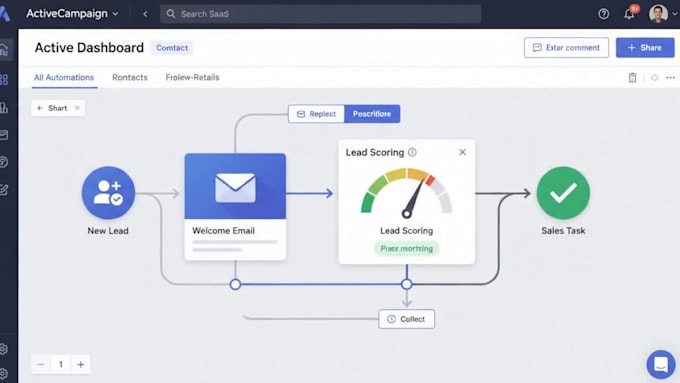The width and height of the screenshot is (680, 383).
Task: Click the New Lead label
Action: pyautogui.click(x=108, y=231)
